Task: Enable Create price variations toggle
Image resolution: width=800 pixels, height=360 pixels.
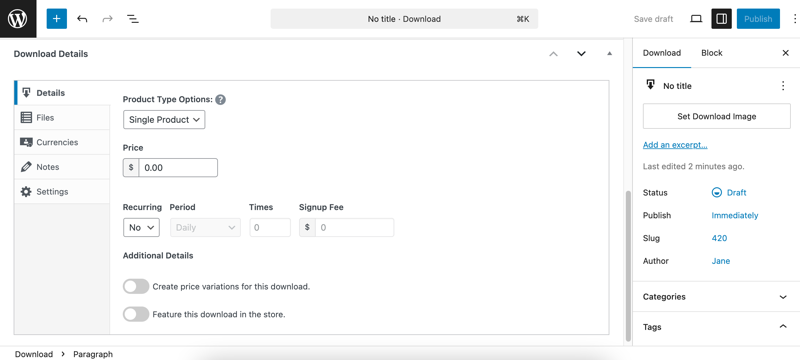Action: click(x=136, y=287)
